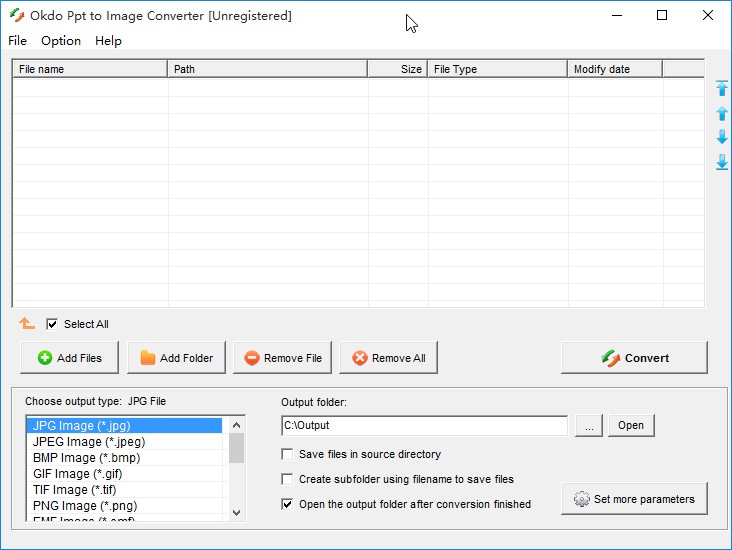Click the Add Files button
The height and width of the screenshot is (550, 732).
pyautogui.click(x=70, y=358)
